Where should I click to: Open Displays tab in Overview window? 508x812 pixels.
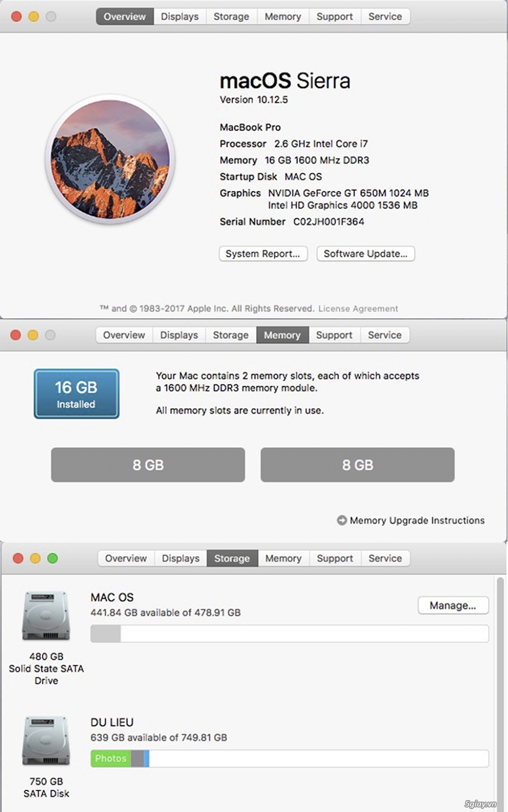pos(180,16)
